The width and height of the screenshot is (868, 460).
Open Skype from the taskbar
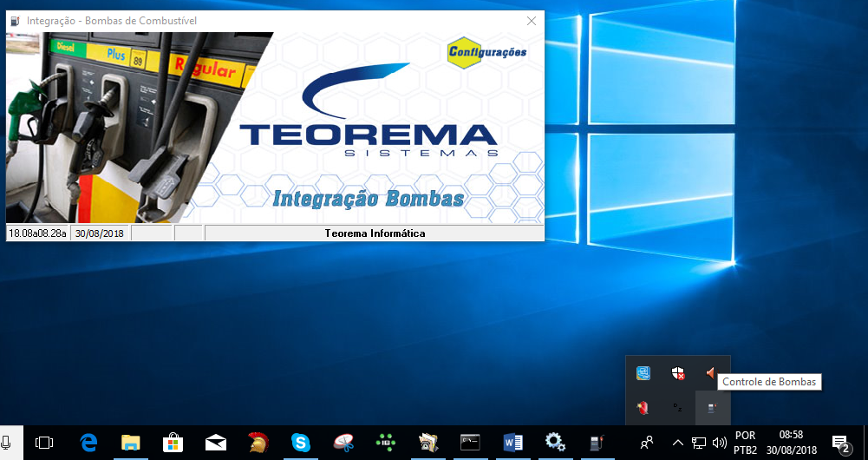301,443
